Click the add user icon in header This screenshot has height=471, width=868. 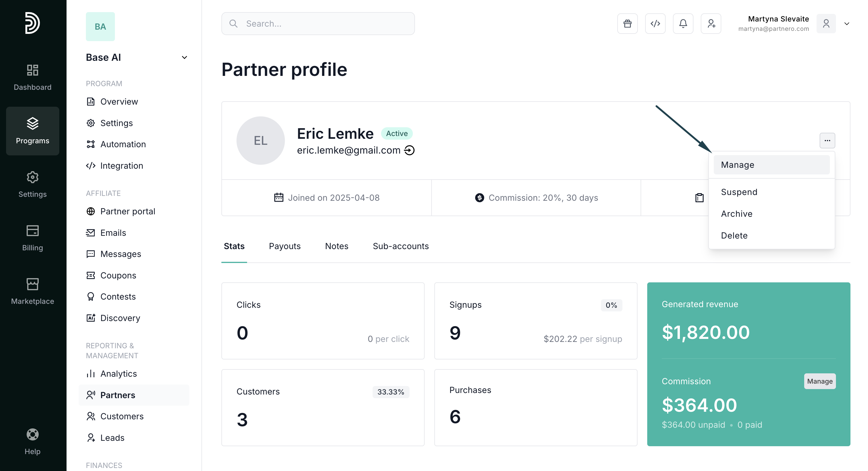point(711,24)
